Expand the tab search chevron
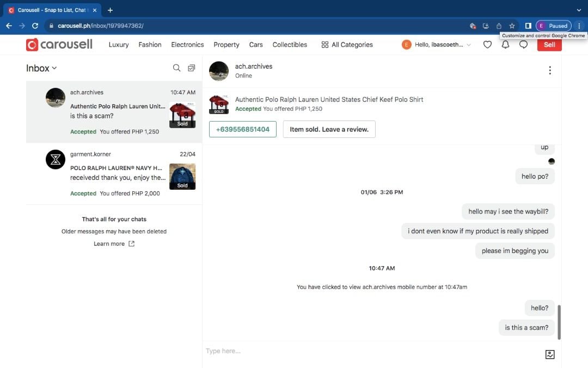The height and width of the screenshot is (368, 588). pyautogui.click(x=579, y=10)
